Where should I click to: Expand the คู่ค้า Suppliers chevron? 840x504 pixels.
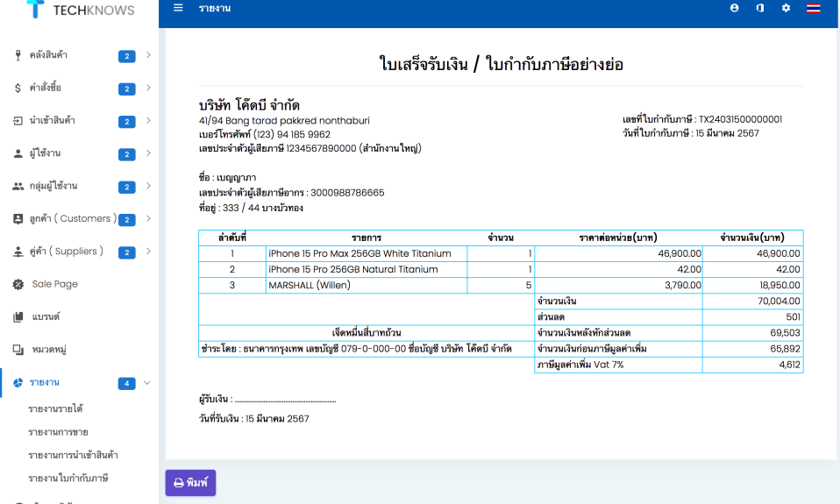[148, 252]
